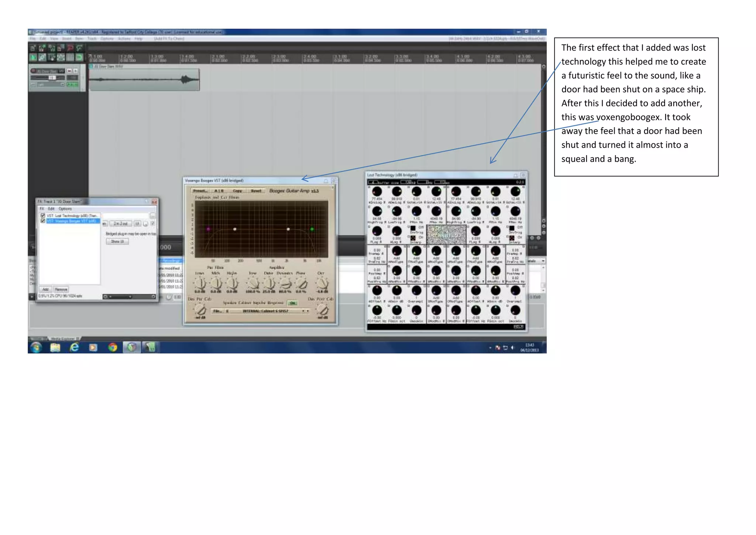Click the record arm button on track
The image size is (756, 535).
[33, 71]
